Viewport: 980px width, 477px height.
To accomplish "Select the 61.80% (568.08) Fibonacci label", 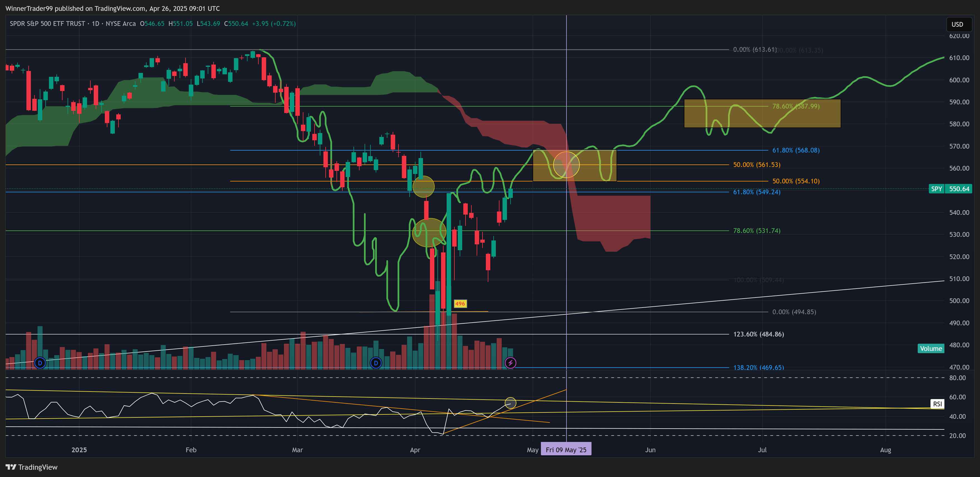I will (796, 150).
